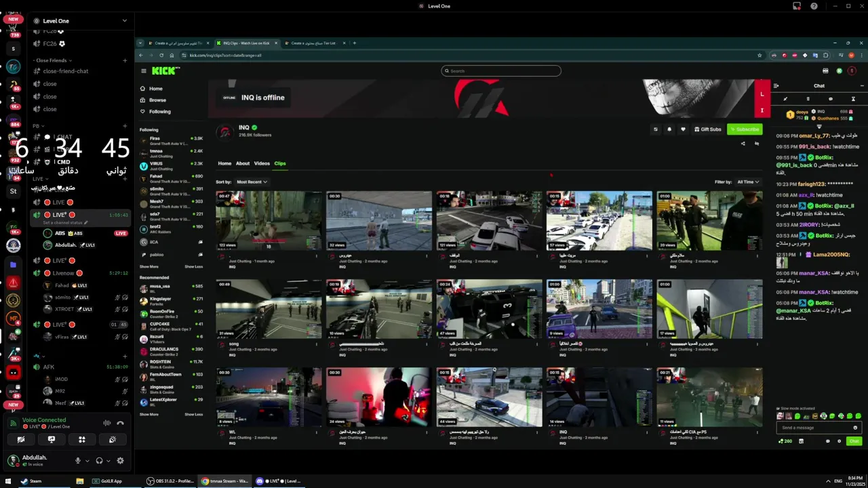Switch to INQ Home tab
868x488 pixels.
[x=224, y=163]
